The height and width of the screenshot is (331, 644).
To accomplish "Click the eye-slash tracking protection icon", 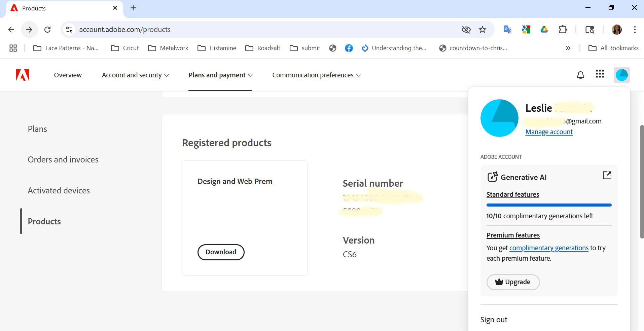I will point(466,30).
